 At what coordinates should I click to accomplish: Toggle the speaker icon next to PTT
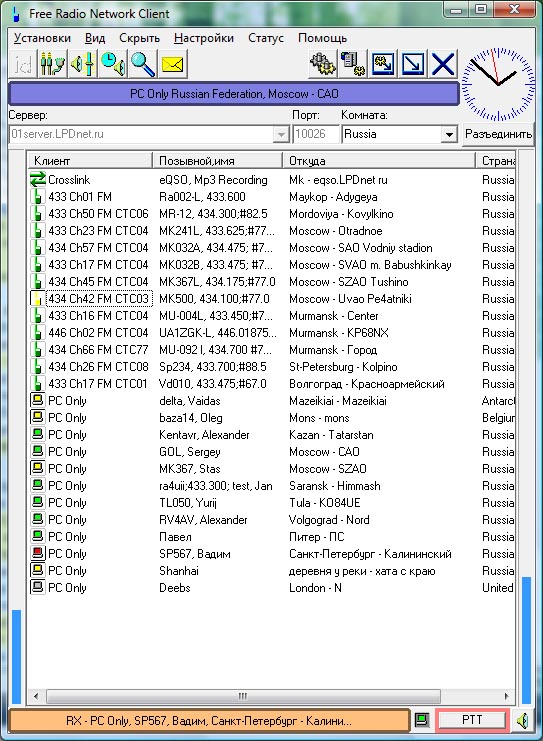522,721
